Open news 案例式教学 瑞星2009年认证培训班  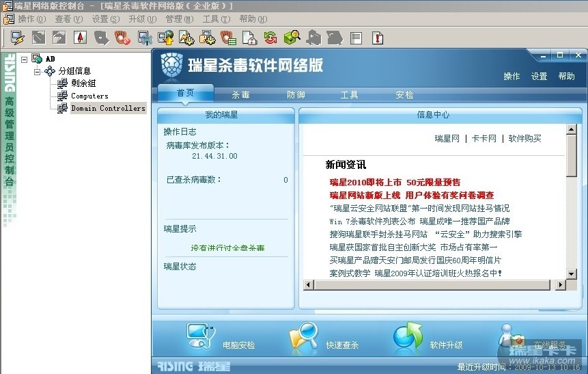[x=415, y=273]
